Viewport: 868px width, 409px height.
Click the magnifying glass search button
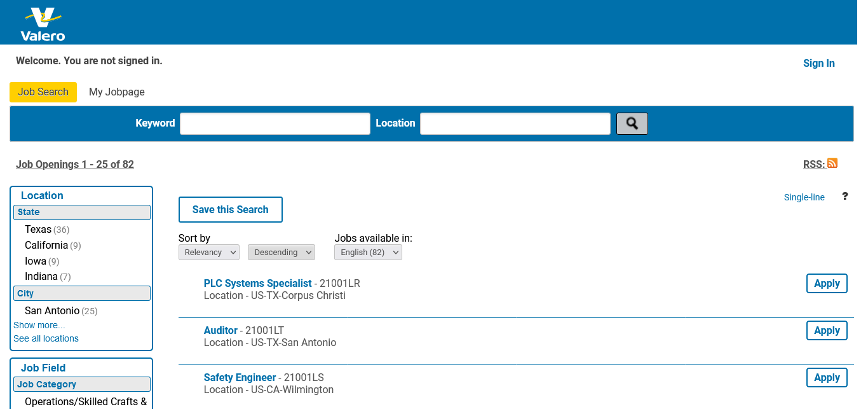tap(632, 123)
